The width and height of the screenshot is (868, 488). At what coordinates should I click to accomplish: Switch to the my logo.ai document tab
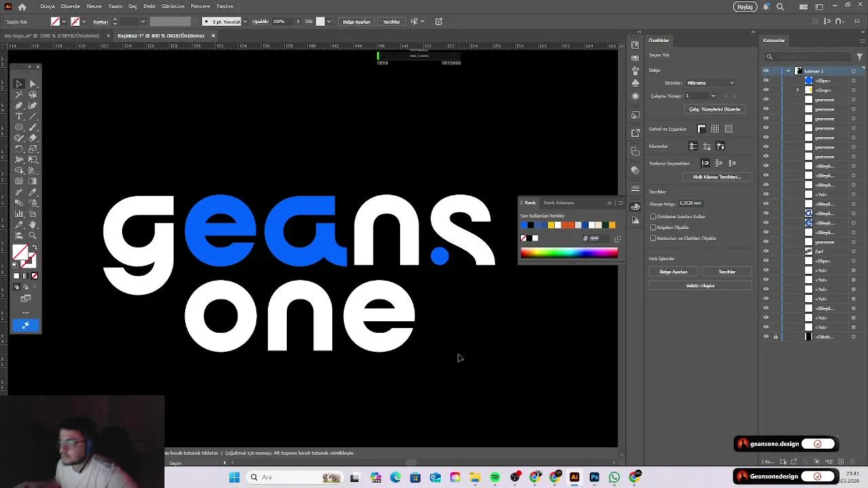[52, 36]
